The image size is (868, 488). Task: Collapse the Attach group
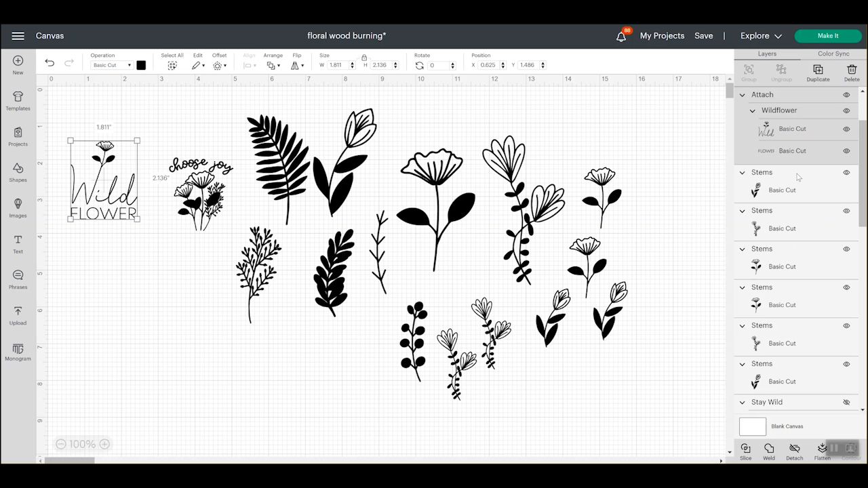point(743,95)
